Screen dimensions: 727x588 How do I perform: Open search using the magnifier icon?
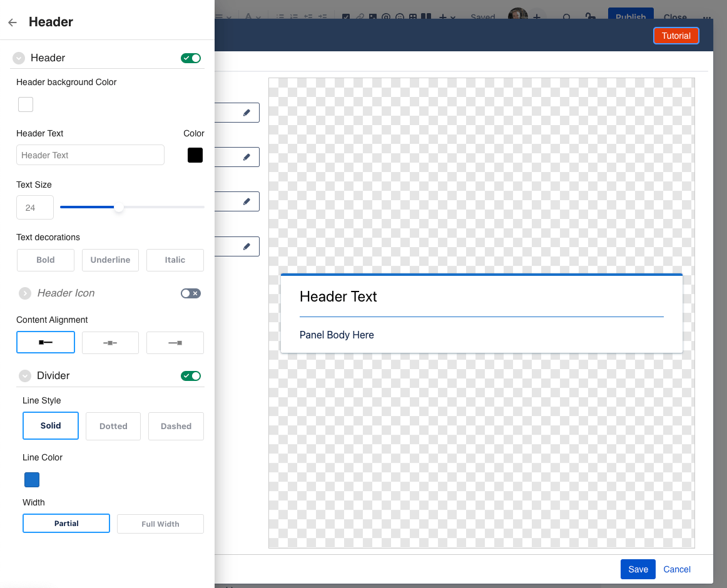pyautogui.click(x=566, y=16)
